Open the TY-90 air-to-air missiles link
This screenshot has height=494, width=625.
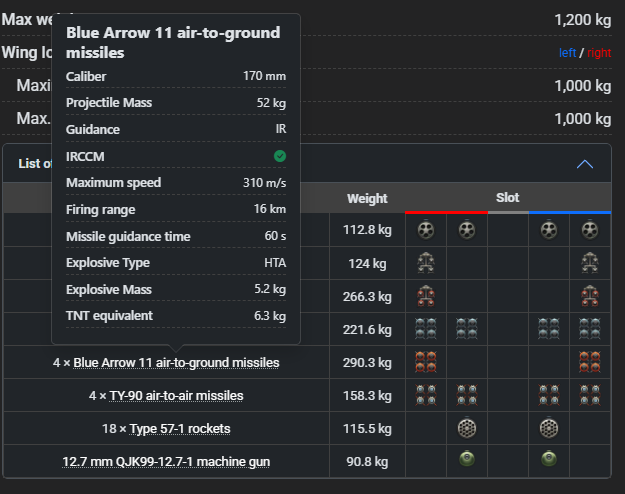coord(176,396)
